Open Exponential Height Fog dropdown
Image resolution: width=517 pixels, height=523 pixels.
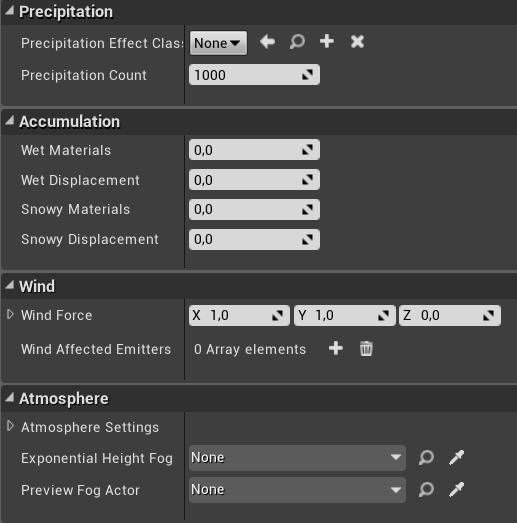click(297, 458)
